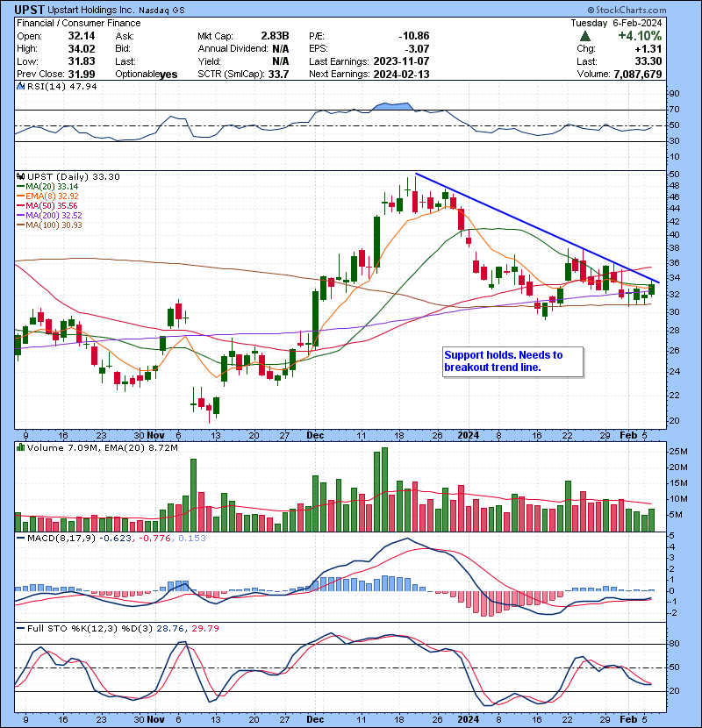Screen dimensions: 702x728
Task: Click the Tuesday 6-Feb-2024 date text
Action: tap(616, 23)
